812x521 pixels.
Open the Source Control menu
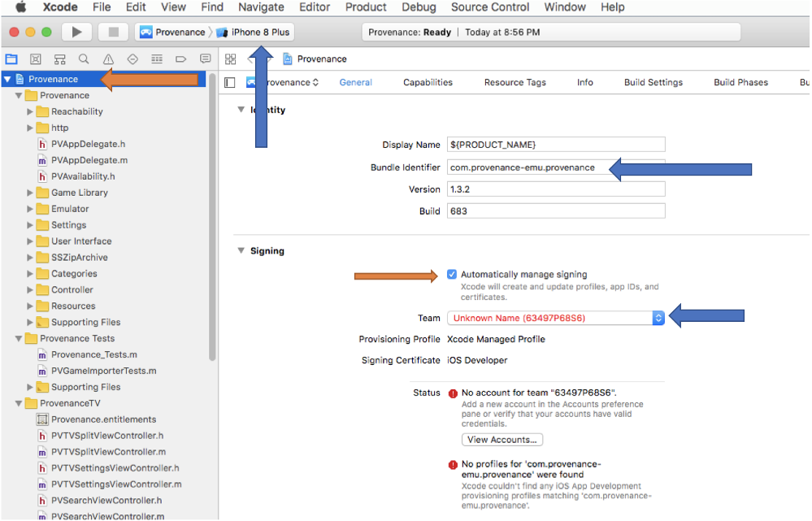tap(490, 7)
